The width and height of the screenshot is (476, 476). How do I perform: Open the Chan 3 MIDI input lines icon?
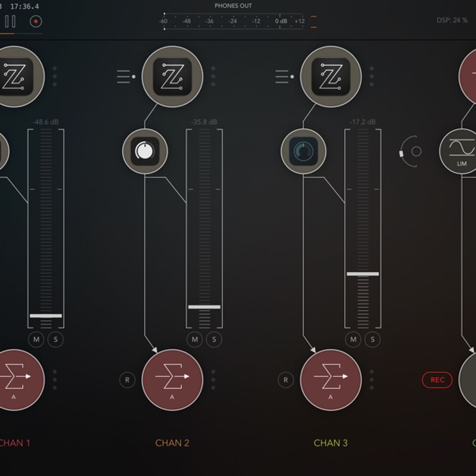[284, 77]
